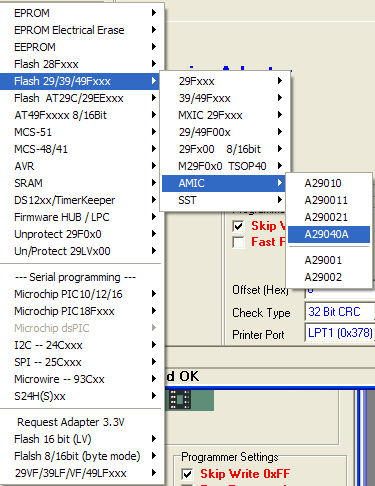Viewport: 375px width, 486px height.
Task: Open the MXIC 29Fxxx submenu
Action: 225,115
